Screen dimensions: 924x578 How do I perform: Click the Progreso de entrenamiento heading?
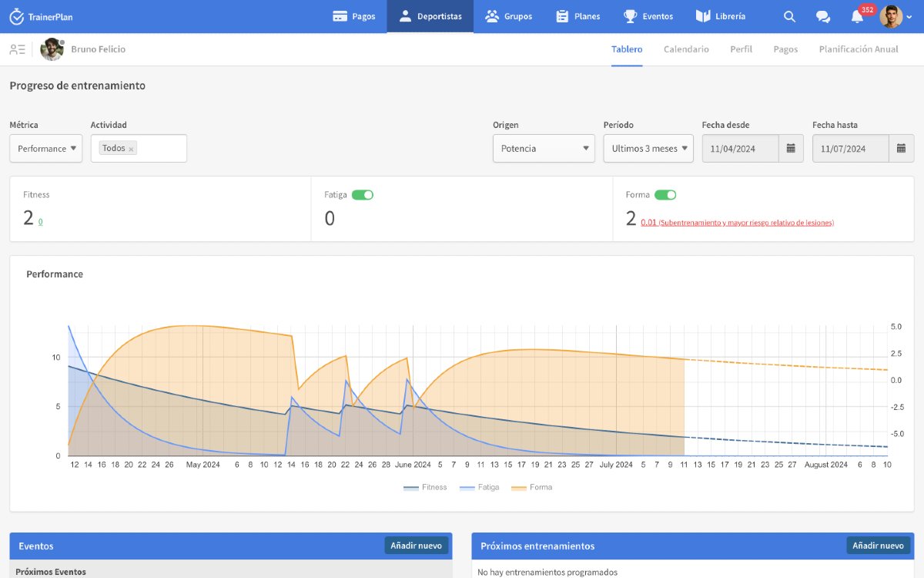coord(77,86)
